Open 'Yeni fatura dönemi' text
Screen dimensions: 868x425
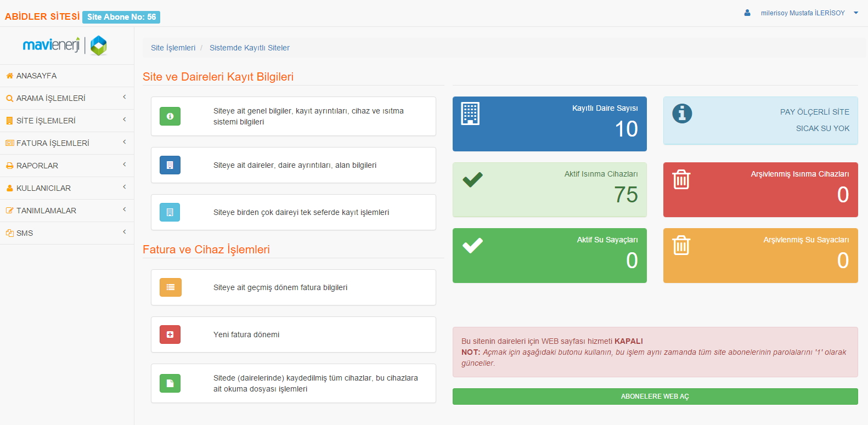click(246, 335)
